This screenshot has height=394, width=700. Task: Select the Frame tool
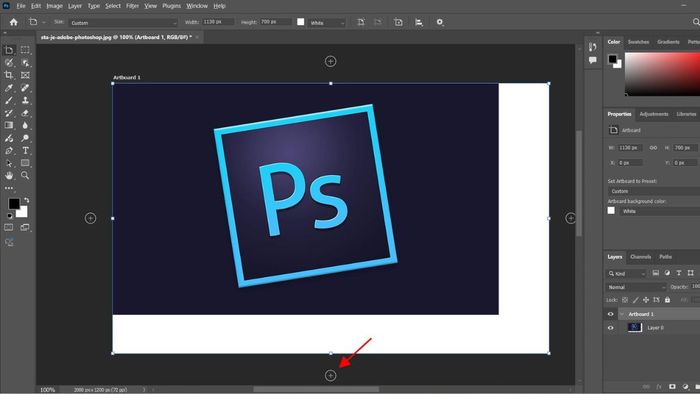click(x=25, y=75)
